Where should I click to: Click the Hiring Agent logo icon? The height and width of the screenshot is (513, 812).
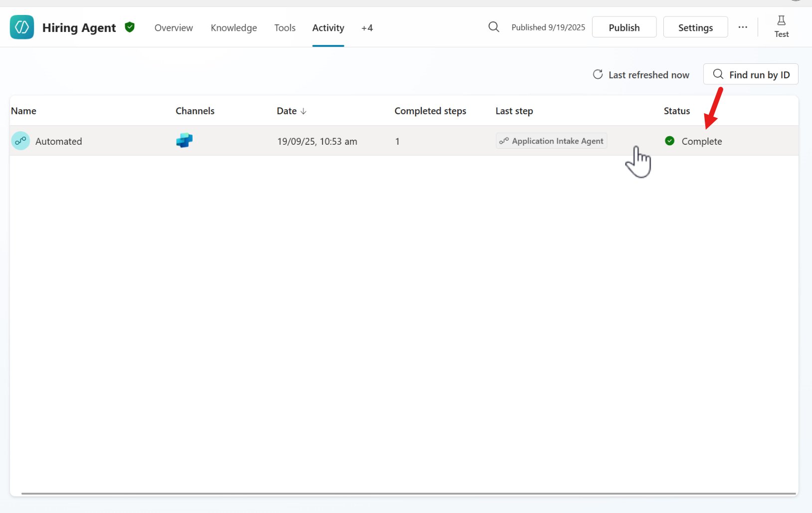coord(22,27)
